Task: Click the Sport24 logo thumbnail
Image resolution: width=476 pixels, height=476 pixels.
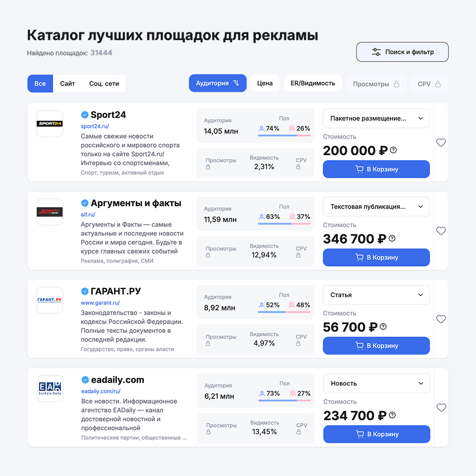Action: tap(50, 124)
